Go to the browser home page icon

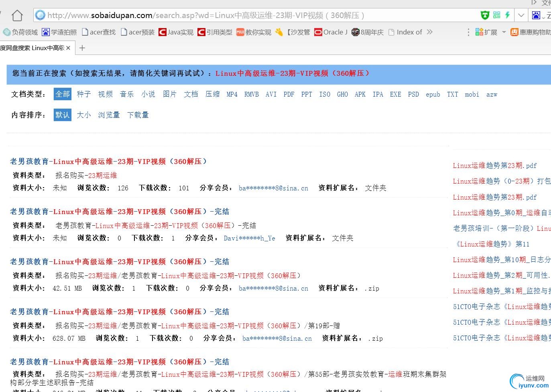coord(17,16)
